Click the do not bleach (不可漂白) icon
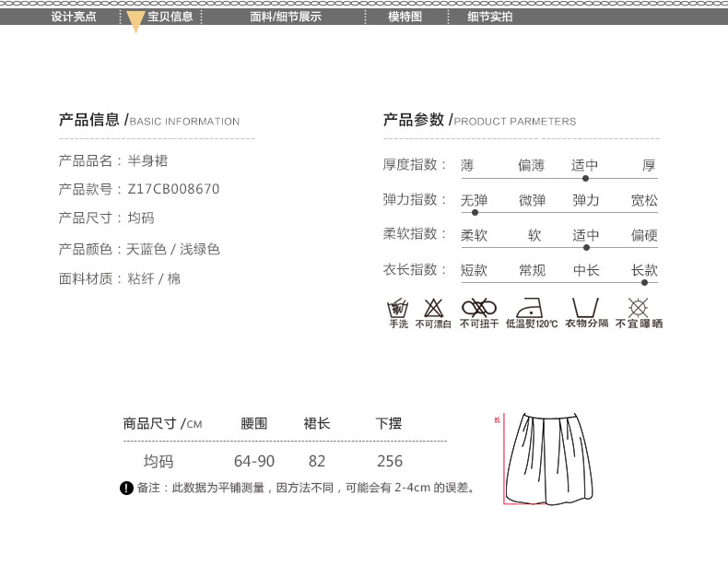This screenshot has height=578, width=728. pos(433,308)
